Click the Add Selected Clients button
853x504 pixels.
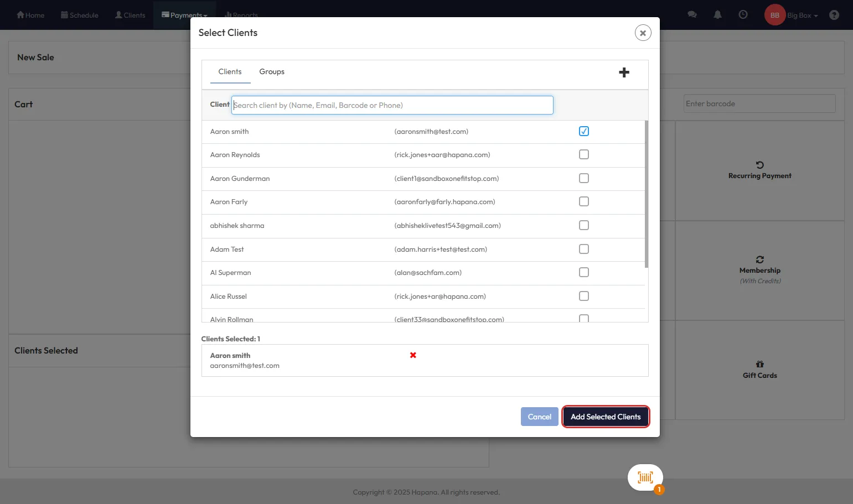[x=606, y=417]
